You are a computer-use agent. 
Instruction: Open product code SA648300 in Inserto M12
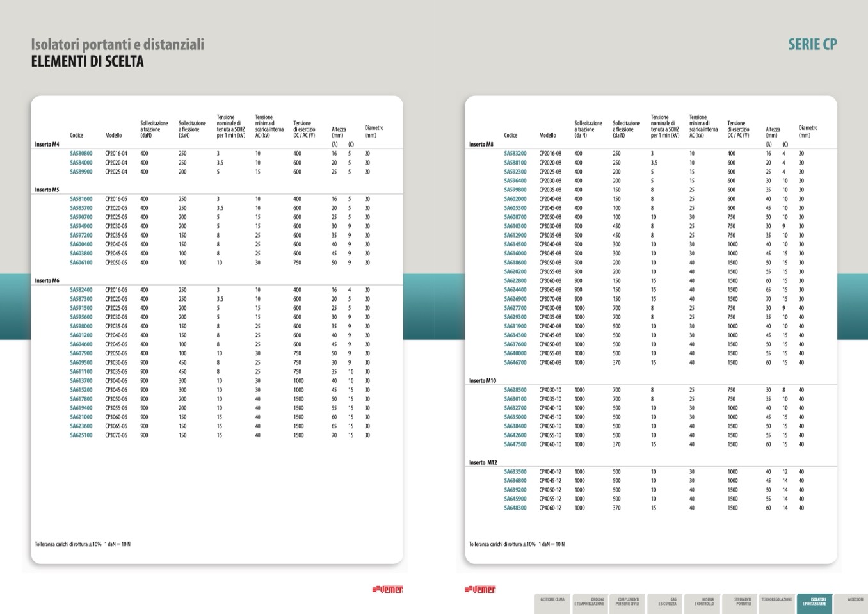[x=515, y=508]
